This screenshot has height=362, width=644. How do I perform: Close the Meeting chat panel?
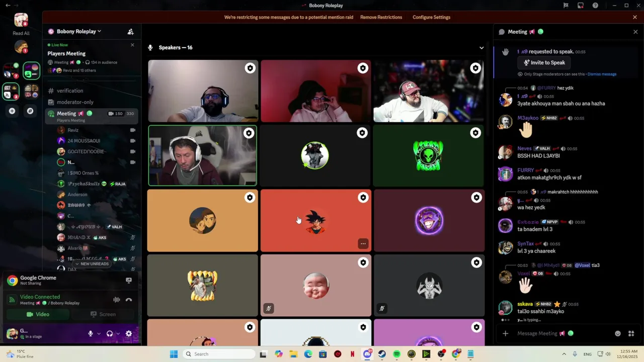coord(635,32)
